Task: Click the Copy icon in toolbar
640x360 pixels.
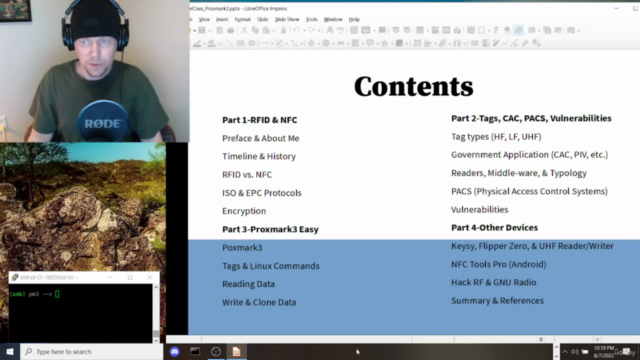Action: pyautogui.click(x=255, y=30)
